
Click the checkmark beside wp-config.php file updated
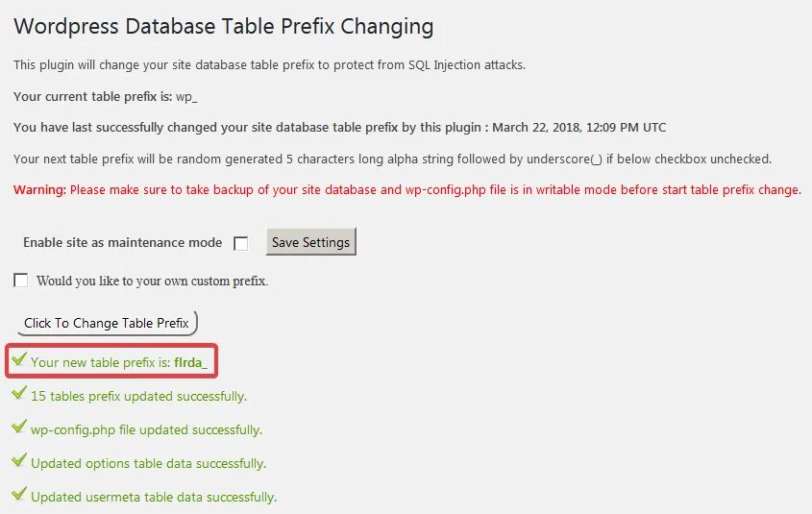19,428
